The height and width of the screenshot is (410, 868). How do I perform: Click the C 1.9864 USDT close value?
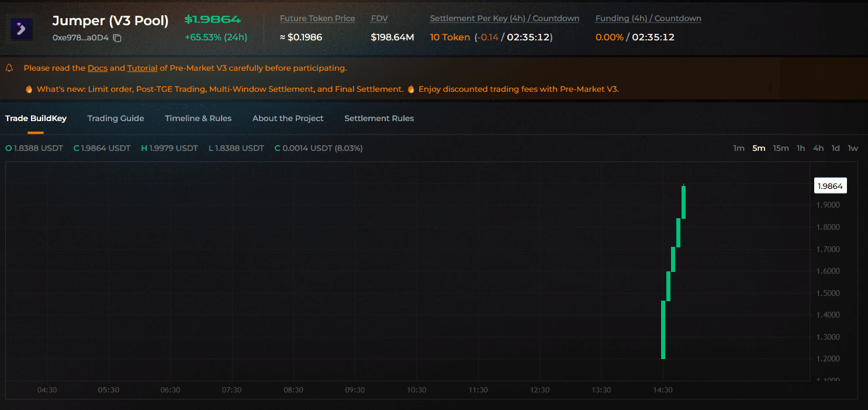point(102,148)
